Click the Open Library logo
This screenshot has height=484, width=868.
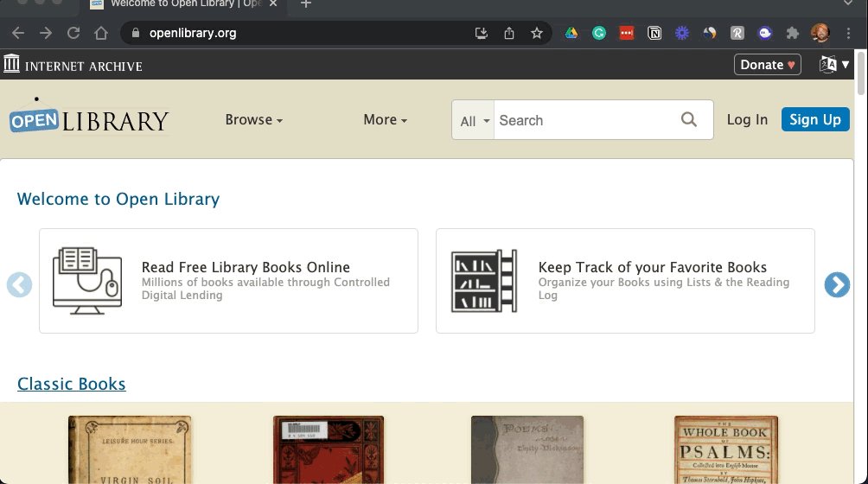pos(88,118)
